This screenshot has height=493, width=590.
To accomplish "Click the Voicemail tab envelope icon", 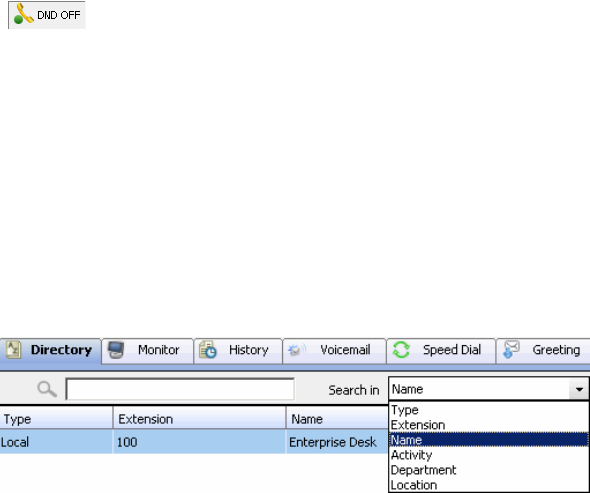I will [x=297, y=350].
